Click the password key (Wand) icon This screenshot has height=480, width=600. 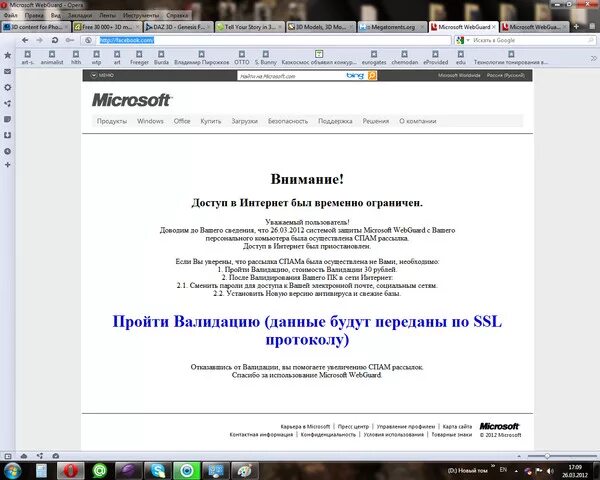pos(70,40)
